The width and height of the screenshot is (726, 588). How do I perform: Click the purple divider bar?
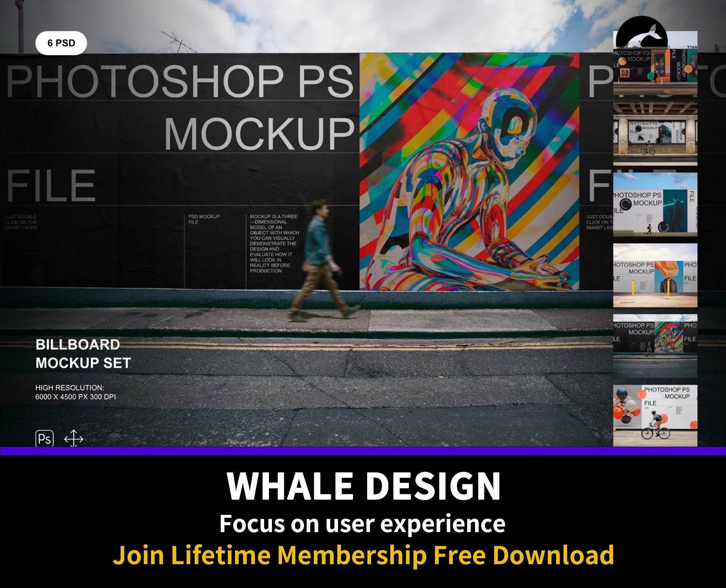(x=363, y=451)
